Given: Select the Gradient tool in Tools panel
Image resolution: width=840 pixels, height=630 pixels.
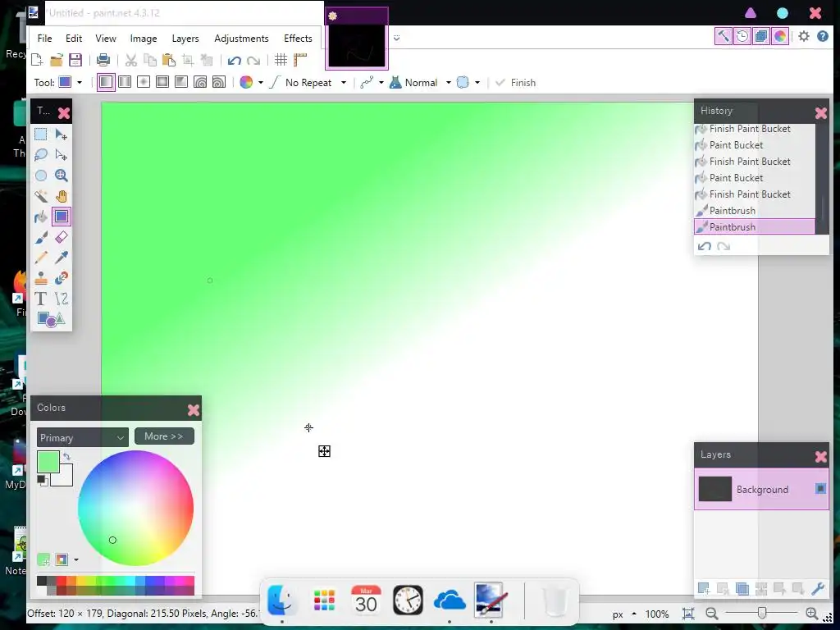Looking at the screenshot, I should 61,217.
